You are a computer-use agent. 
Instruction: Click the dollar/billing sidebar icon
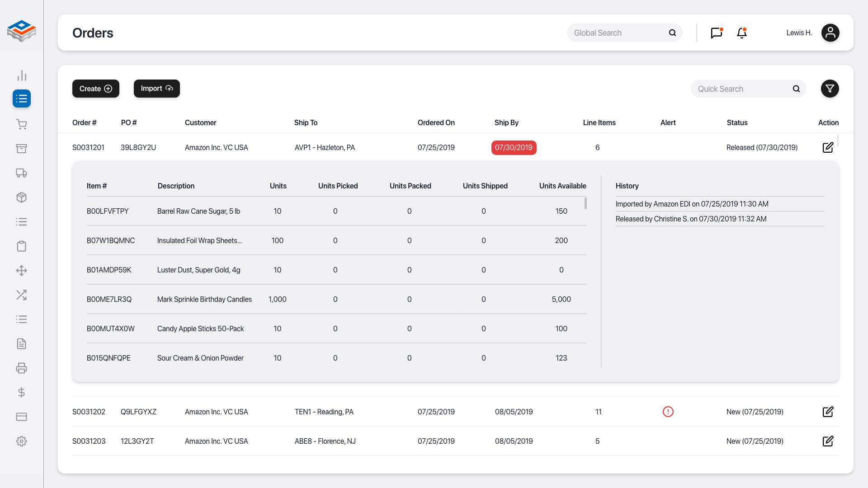click(x=21, y=392)
